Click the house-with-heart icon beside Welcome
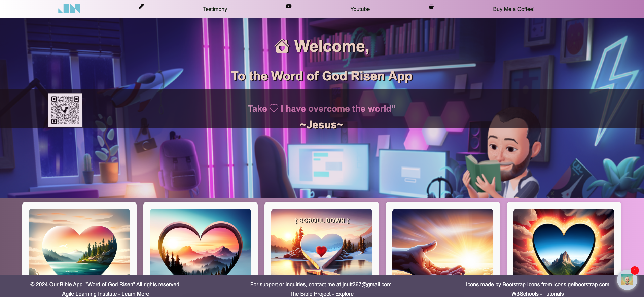Screen dimensions: 644x297 (282, 46)
